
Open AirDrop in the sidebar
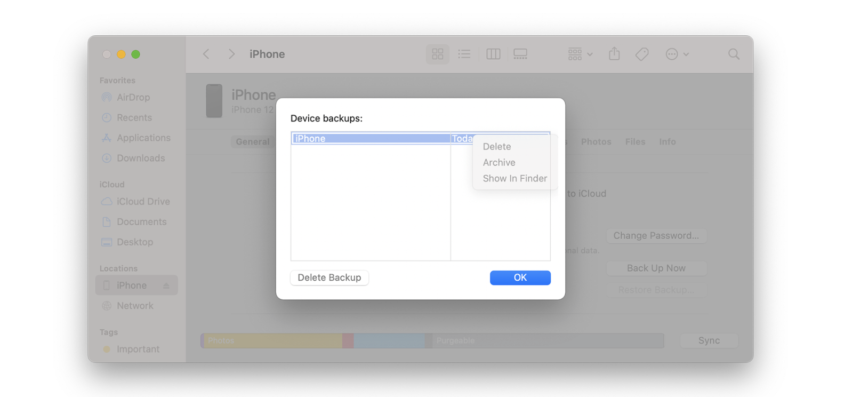(133, 97)
